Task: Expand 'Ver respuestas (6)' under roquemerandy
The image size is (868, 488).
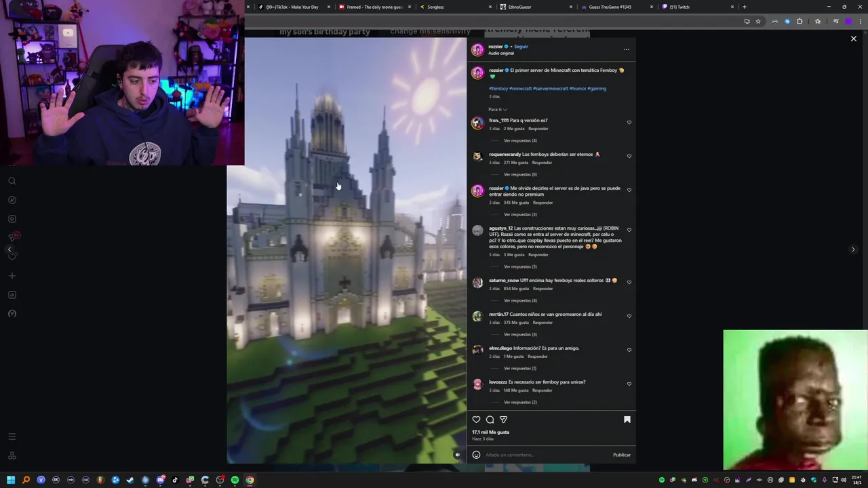Action: coord(520,174)
